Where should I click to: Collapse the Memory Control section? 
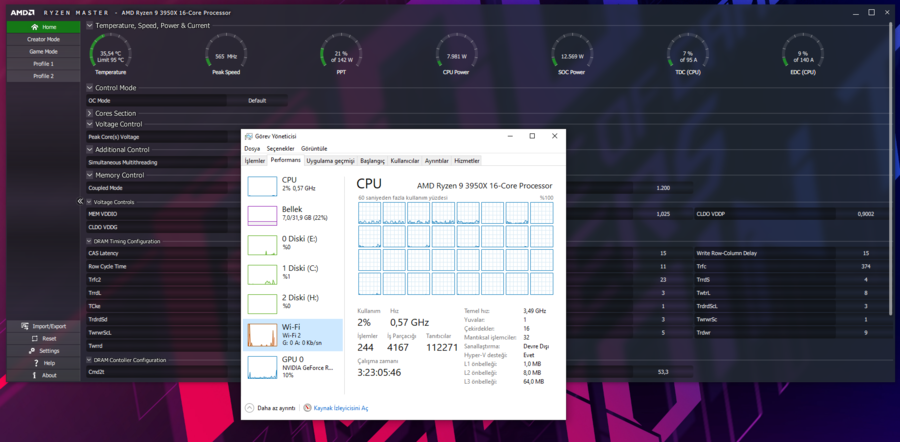[90, 175]
